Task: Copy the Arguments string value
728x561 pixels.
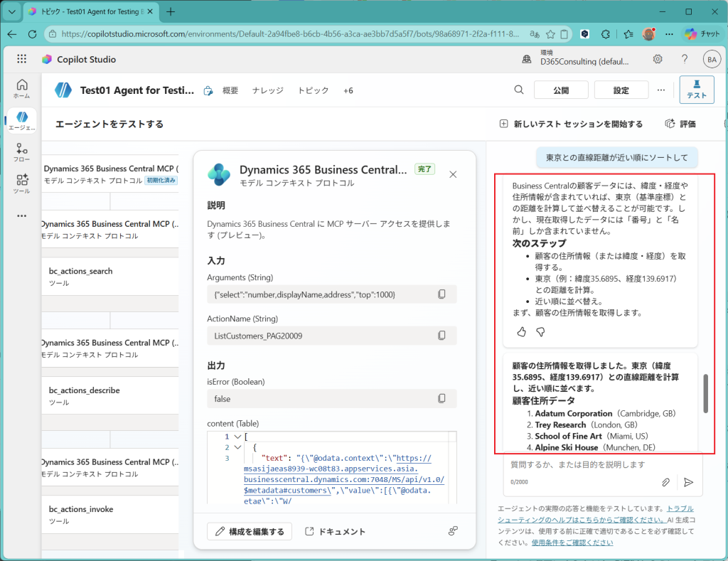Action: pos(441,294)
